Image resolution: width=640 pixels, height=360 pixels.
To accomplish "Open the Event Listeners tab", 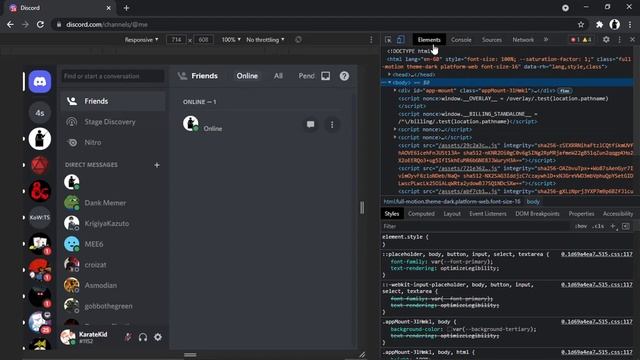I will (x=488, y=213).
